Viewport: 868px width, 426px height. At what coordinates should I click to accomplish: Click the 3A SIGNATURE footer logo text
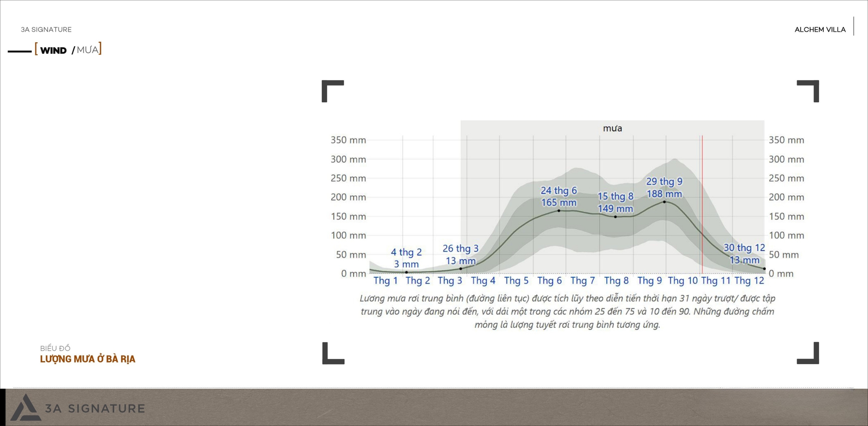[95, 409]
